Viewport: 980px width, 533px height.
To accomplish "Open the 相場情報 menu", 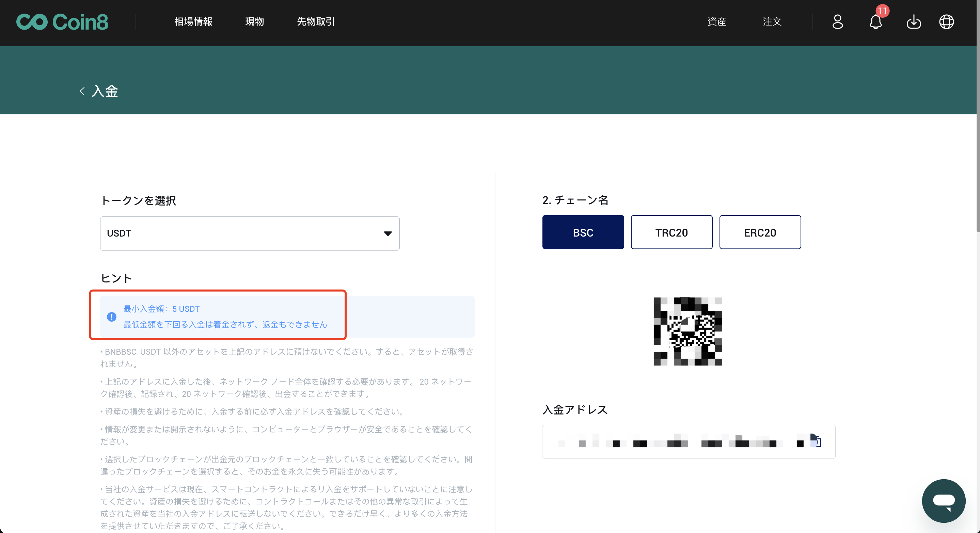I will pyautogui.click(x=193, y=22).
